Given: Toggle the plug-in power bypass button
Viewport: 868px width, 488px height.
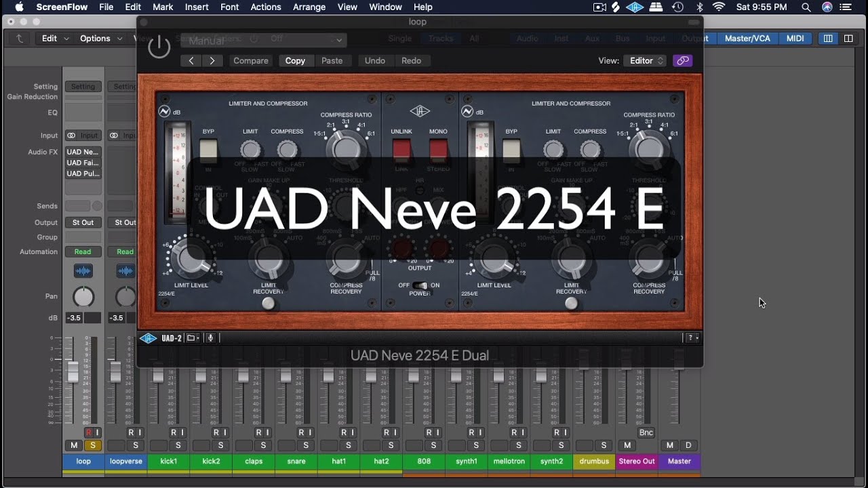Looking at the screenshot, I should point(159,47).
